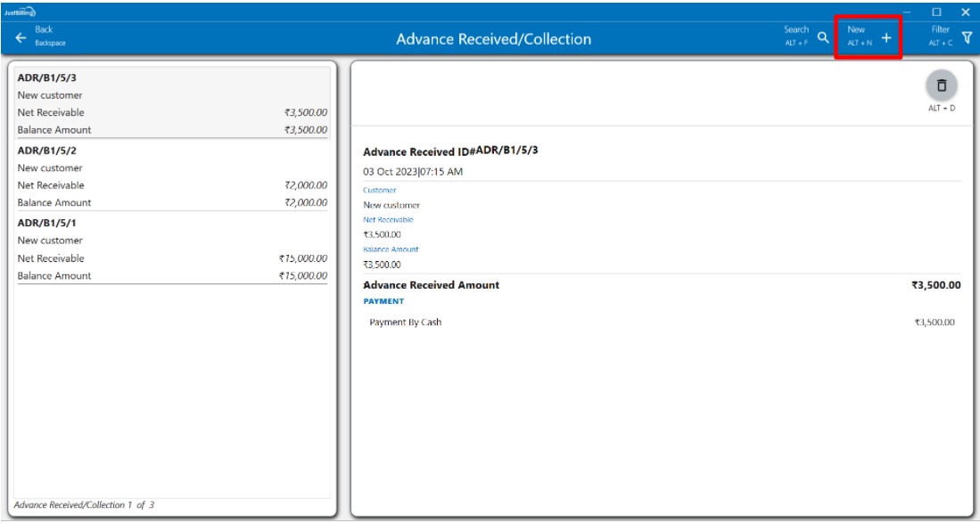Delete record using the trash icon

tap(941, 86)
